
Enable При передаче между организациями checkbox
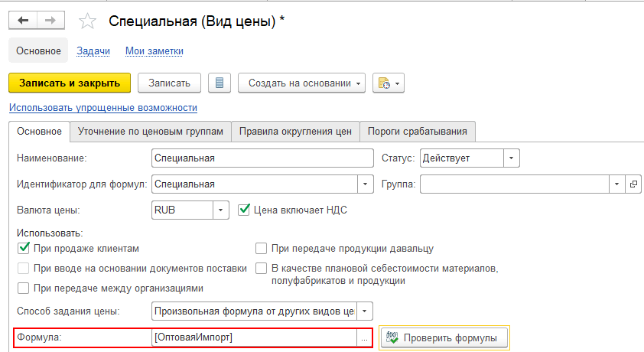tap(23, 288)
